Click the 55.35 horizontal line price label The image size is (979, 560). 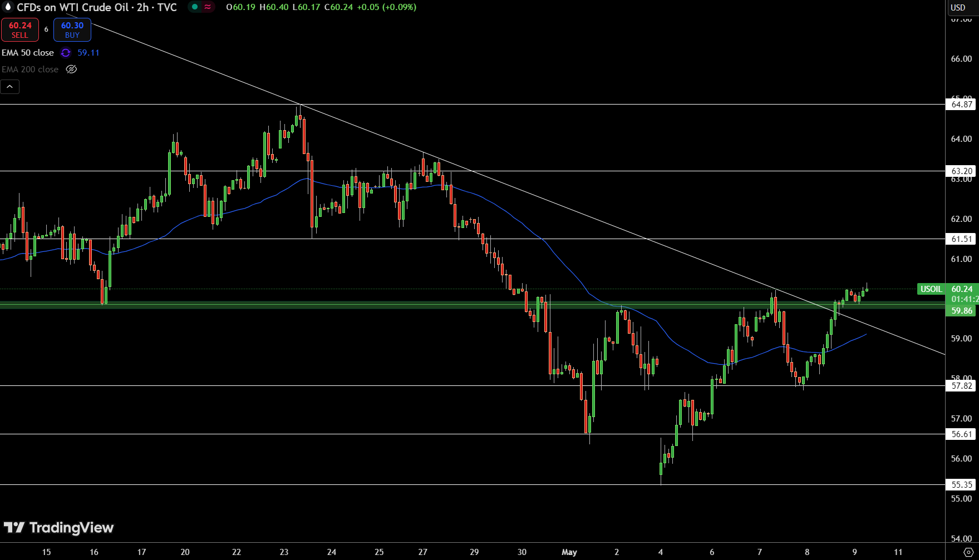(x=961, y=485)
